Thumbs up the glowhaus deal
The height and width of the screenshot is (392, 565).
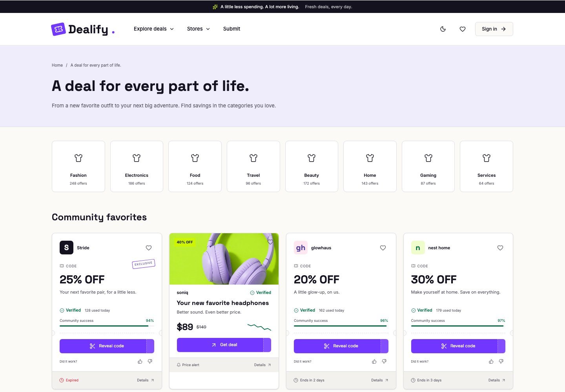pyautogui.click(x=374, y=361)
